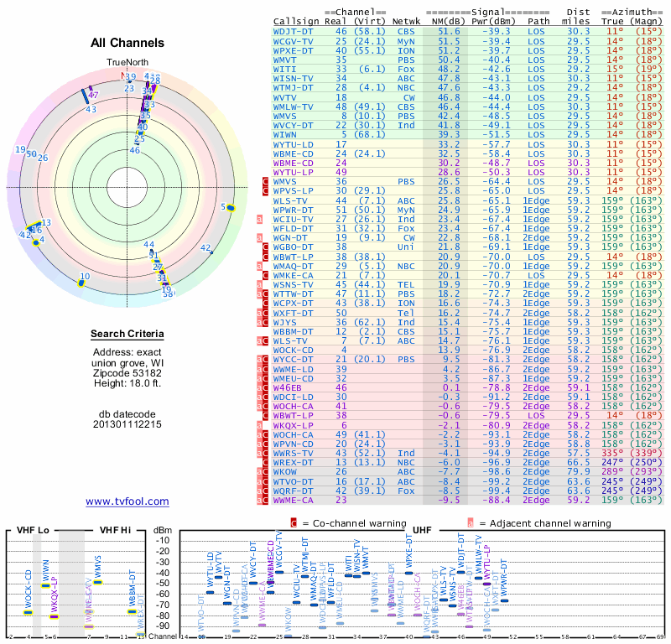Viewport: 671px width, 644px height.
Task: Select the WJYS callsign in the table
Action: [284, 322]
